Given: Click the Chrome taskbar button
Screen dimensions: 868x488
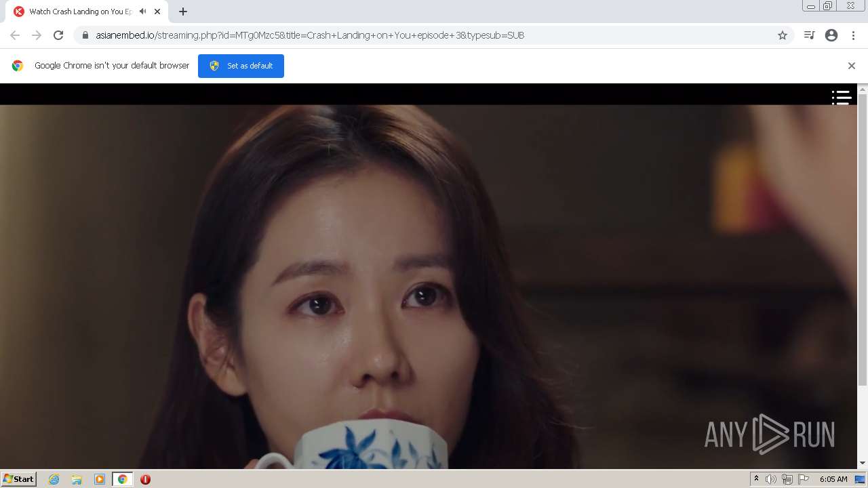Looking at the screenshot, I should point(122,479).
